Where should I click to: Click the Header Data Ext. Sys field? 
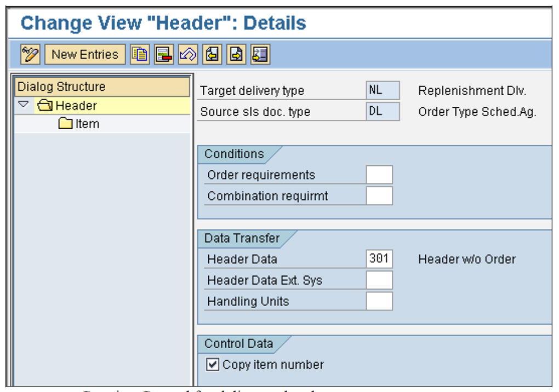(x=379, y=280)
